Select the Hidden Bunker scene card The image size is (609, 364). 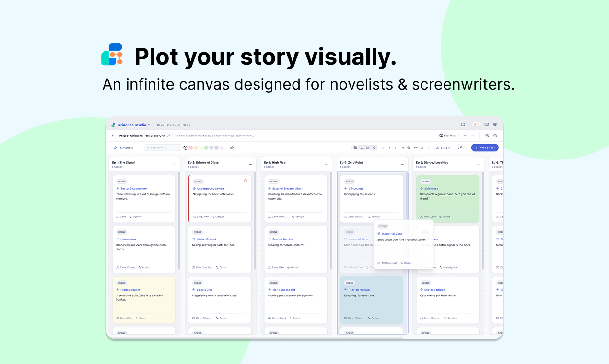pyautogui.click(x=144, y=300)
